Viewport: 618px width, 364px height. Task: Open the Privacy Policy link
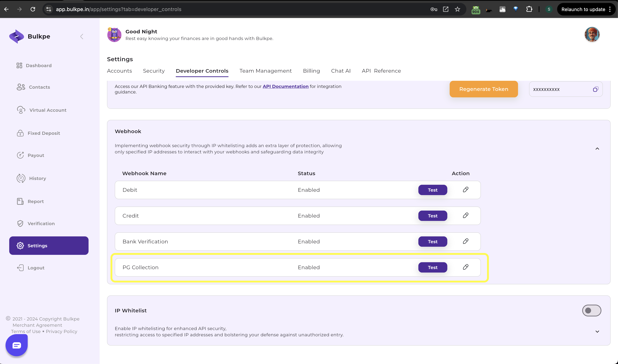62,331
